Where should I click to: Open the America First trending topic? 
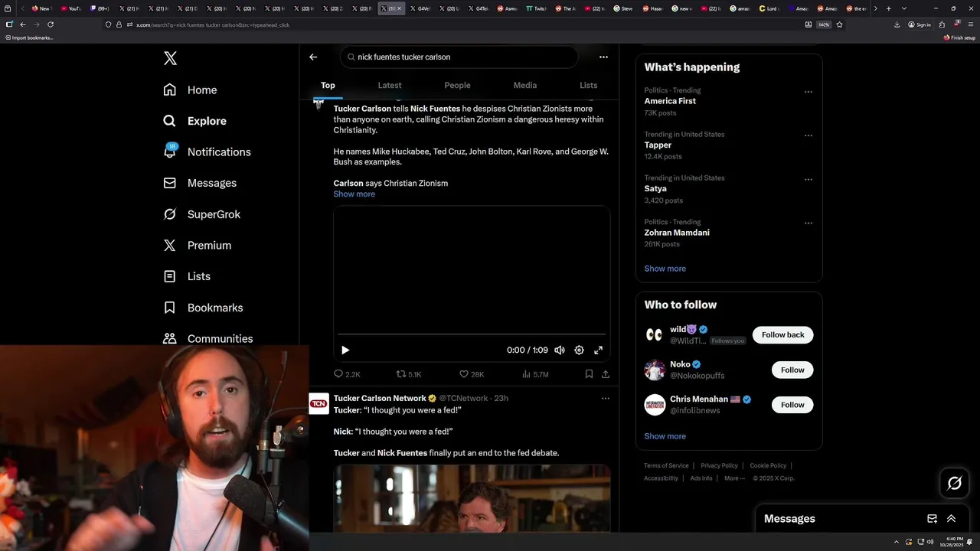point(670,101)
